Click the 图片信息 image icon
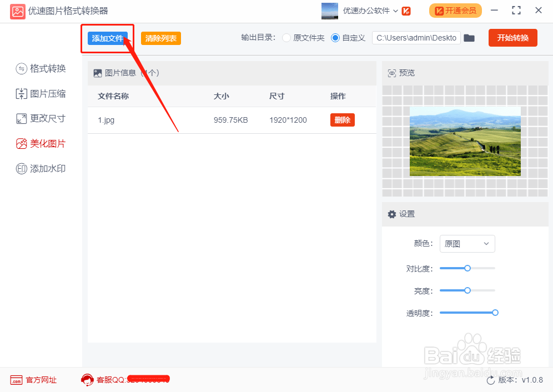 coord(98,73)
